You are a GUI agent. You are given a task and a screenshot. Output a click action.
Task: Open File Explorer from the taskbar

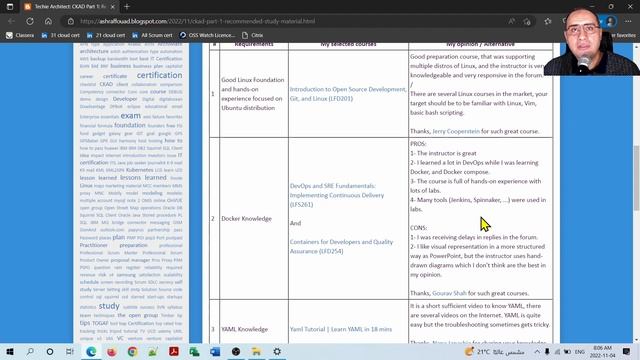(x=256, y=351)
